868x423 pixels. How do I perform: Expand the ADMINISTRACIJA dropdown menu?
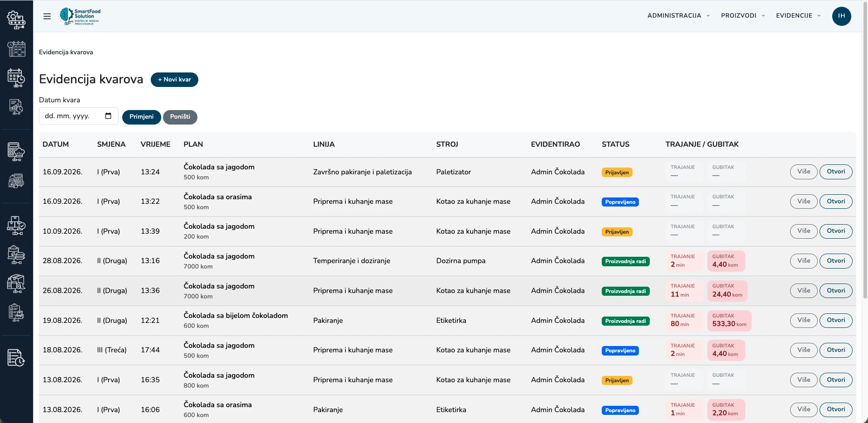(678, 15)
